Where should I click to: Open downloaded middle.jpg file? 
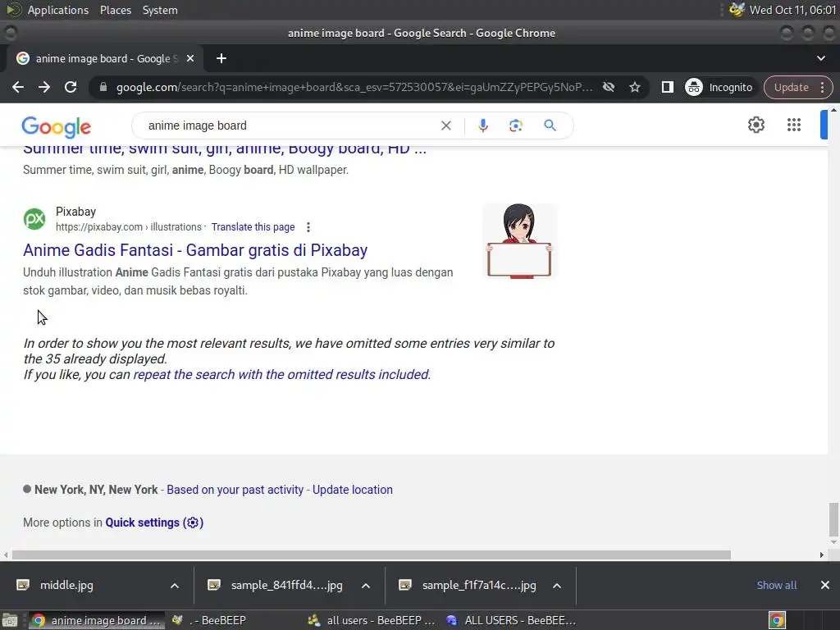tap(67, 585)
